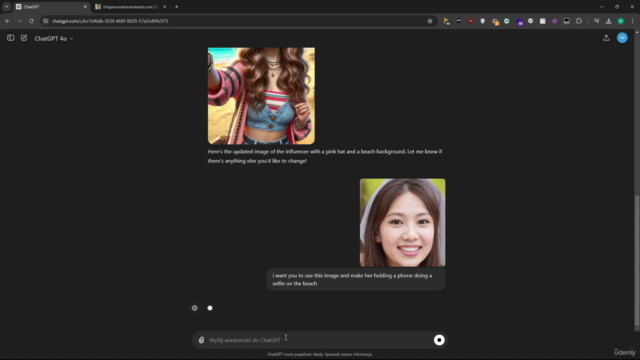Image resolution: width=640 pixels, height=360 pixels.
Task: Click the ChatGPT logo beside response indicator
Action: 195,308
